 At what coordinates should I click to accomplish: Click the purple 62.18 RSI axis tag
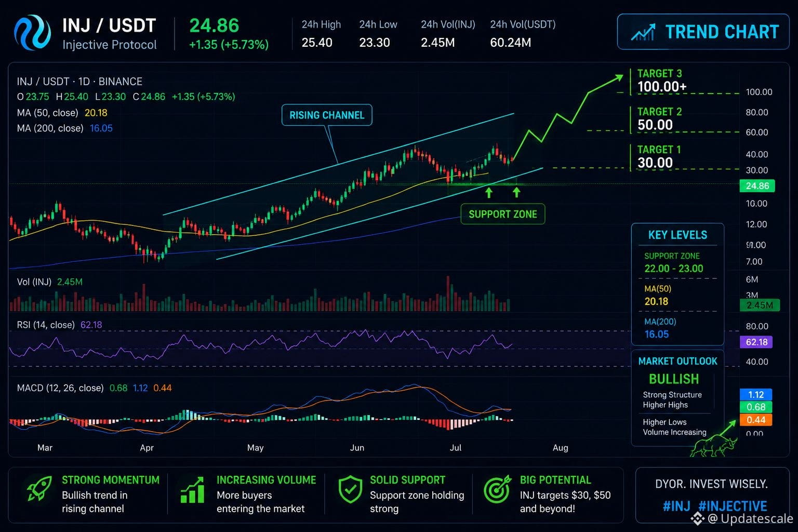pos(756,342)
